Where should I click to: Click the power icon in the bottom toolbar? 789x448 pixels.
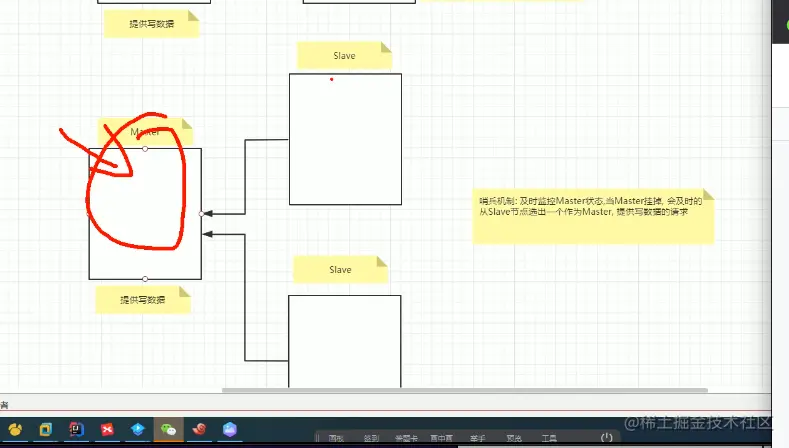pyautogui.click(x=607, y=437)
